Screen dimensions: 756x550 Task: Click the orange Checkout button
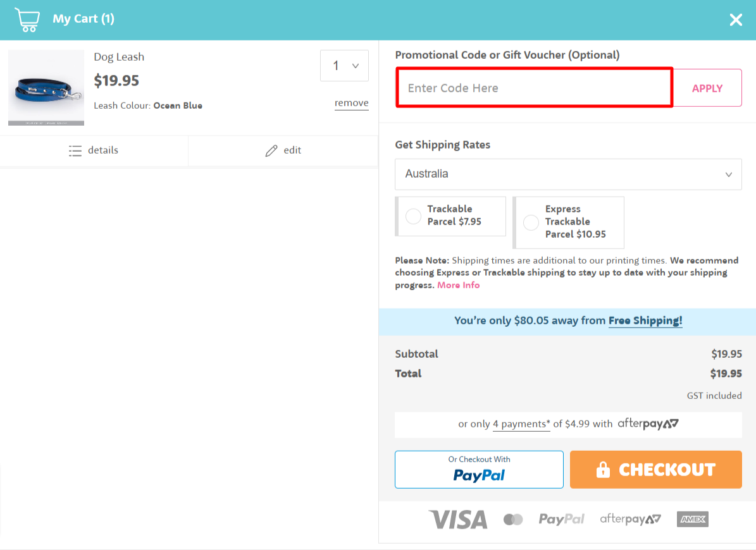point(655,470)
